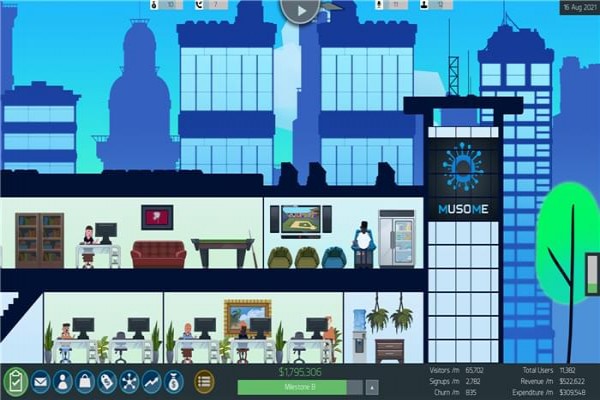600x400 pixels.
Task: Click the Churn /m stat
Action: point(455,393)
